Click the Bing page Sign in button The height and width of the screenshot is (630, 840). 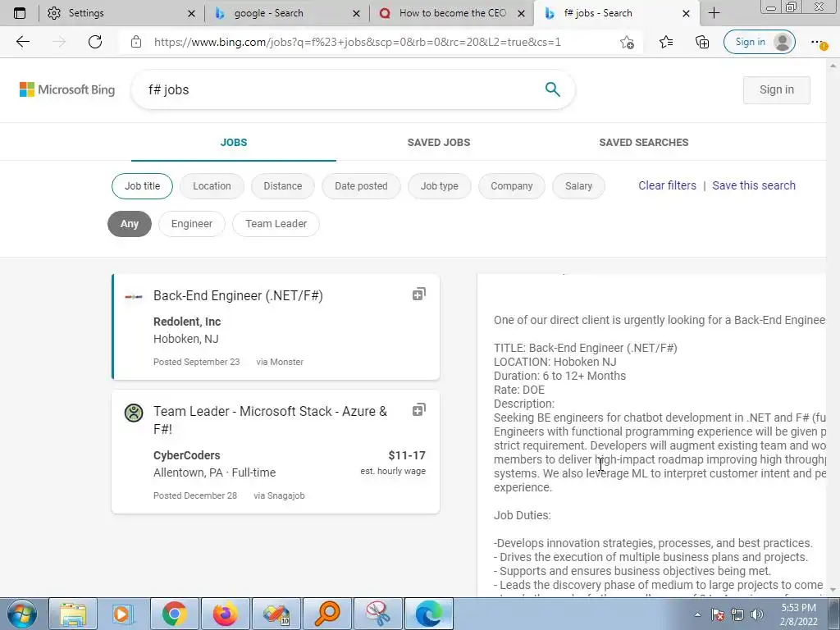[776, 90]
